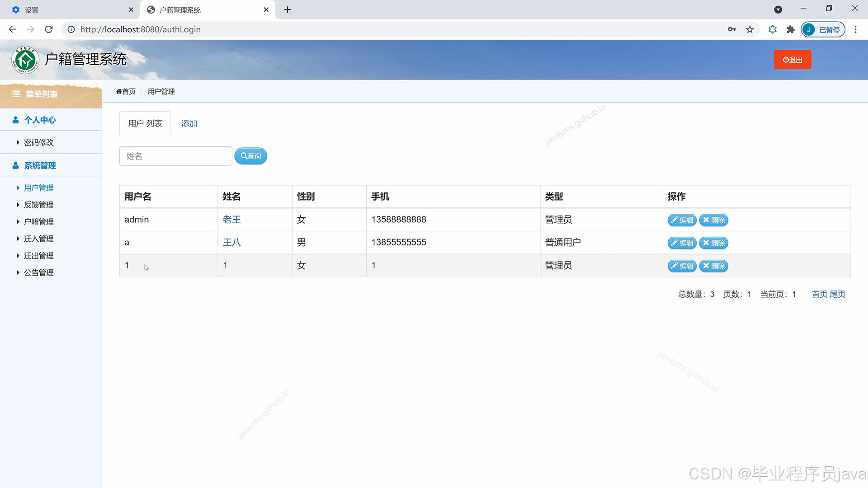This screenshot has width=868, height=488.
Task: Switch to the 户籍管理系统 browser tab
Action: [x=207, y=9]
